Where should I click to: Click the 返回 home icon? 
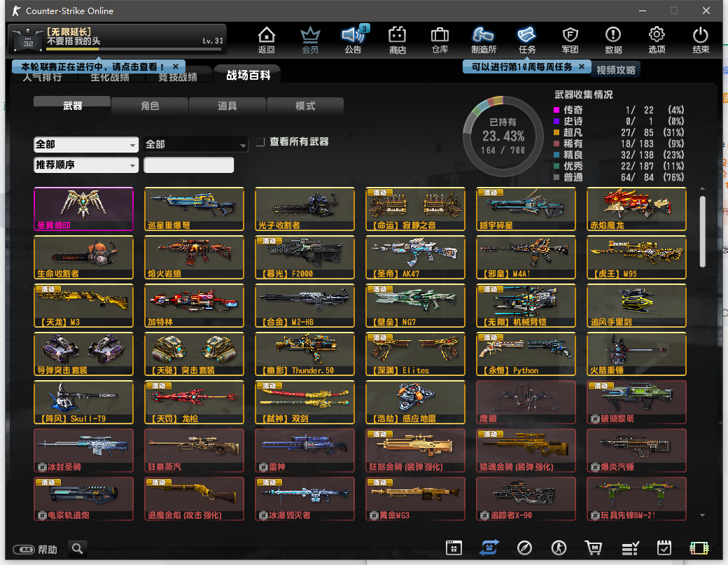pyautogui.click(x=267, y=40)
